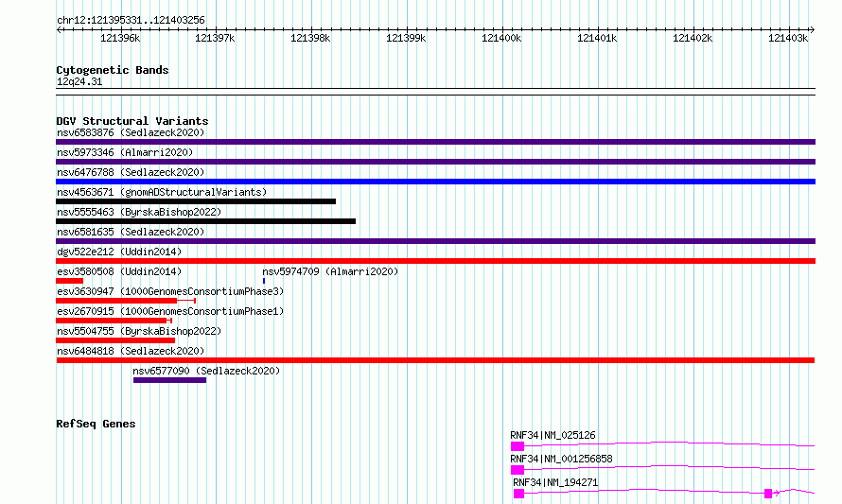Click the 121399k ruler tick label

[406, 38]
